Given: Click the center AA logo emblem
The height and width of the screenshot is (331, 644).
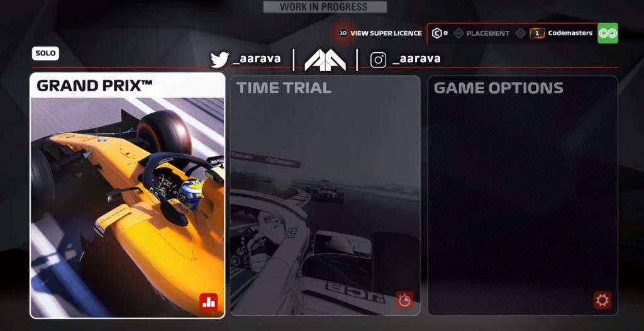Looking at the screenshot, I should (x=325, y=60).
